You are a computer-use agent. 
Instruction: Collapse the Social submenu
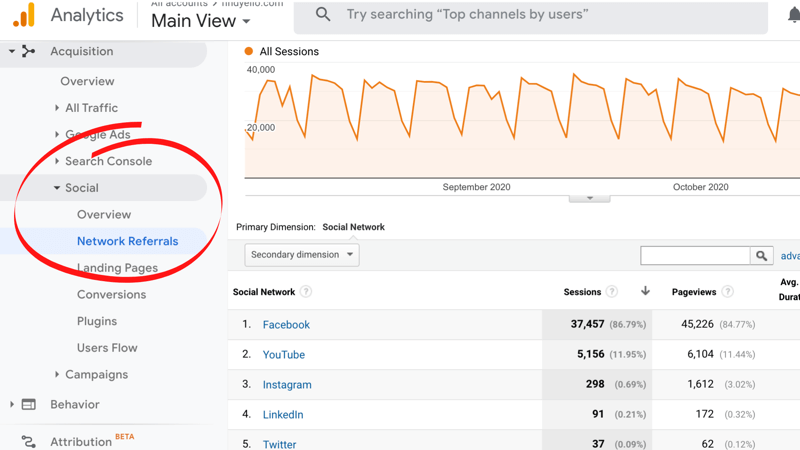pos(57,188)
